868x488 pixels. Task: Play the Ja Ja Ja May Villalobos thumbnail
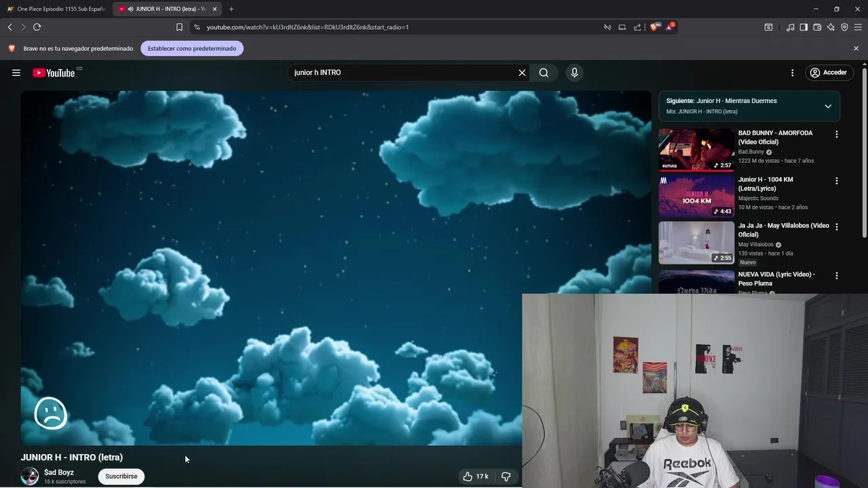[x=696, y=243]
